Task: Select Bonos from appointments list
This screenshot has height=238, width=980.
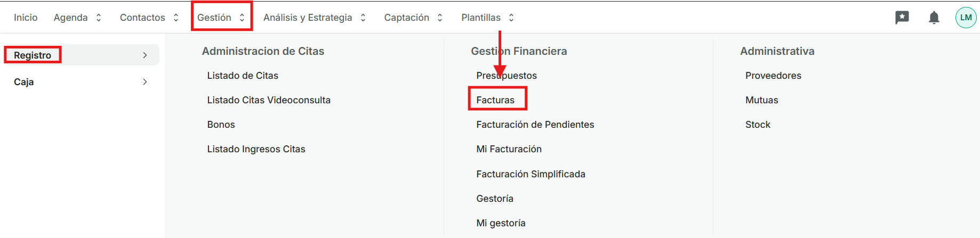Action: [221, 125]
